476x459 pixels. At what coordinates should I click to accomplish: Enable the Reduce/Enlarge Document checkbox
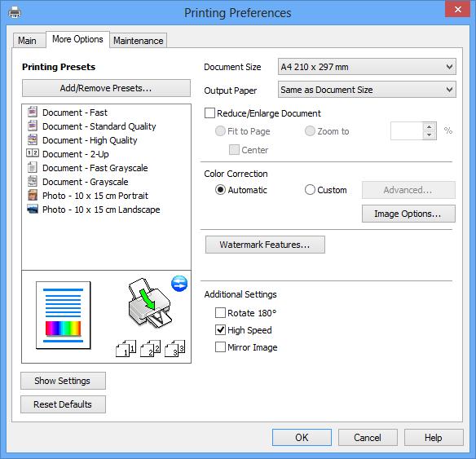point(209,113)
